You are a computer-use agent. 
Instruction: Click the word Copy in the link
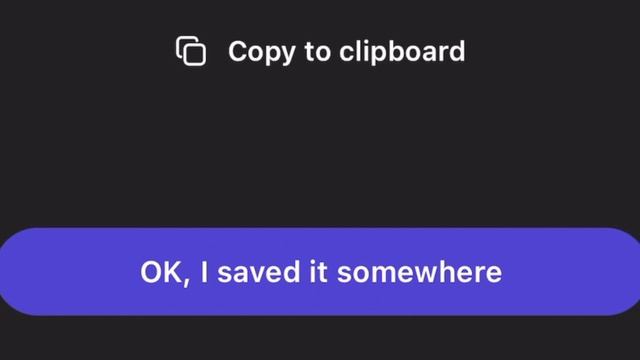coord(262,53)
